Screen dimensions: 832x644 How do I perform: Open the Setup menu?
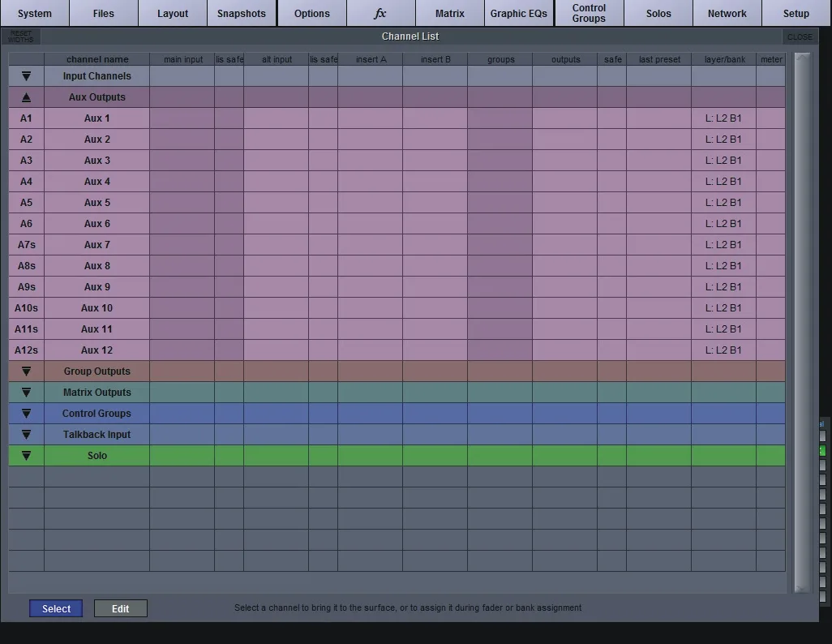[796, 13]
